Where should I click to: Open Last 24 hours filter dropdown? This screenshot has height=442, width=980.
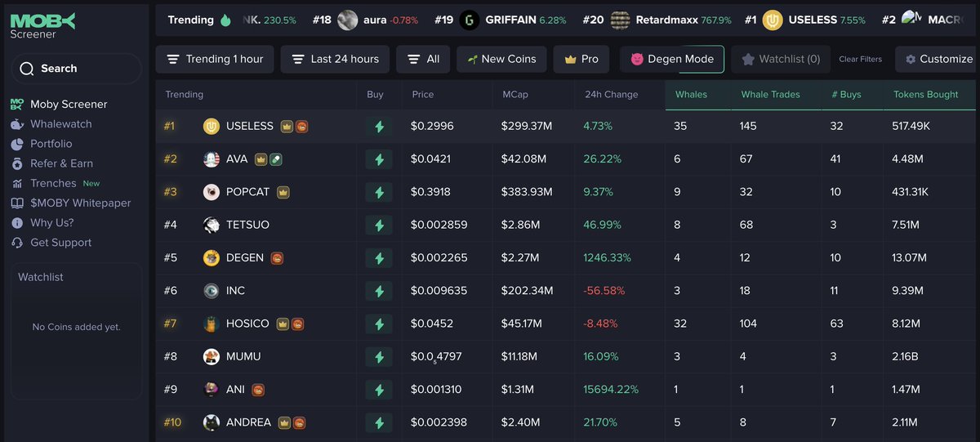click(x=335, y=59)
